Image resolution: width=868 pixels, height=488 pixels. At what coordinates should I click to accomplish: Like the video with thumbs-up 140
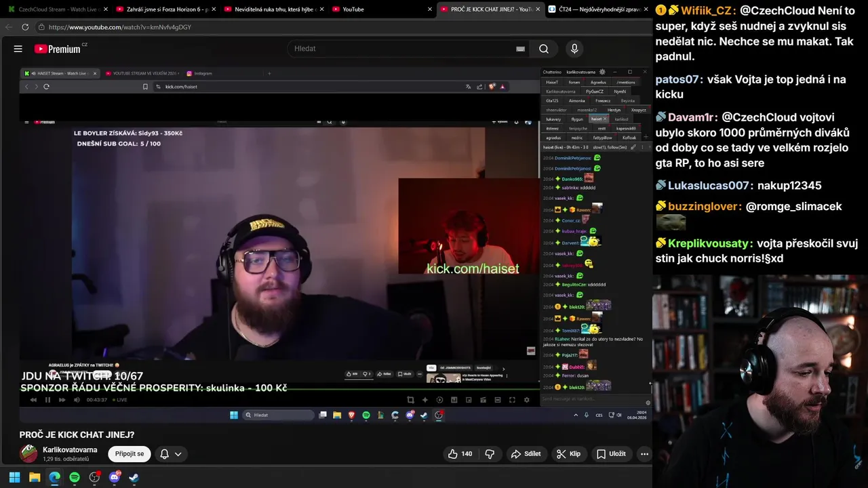click(460, 454)
